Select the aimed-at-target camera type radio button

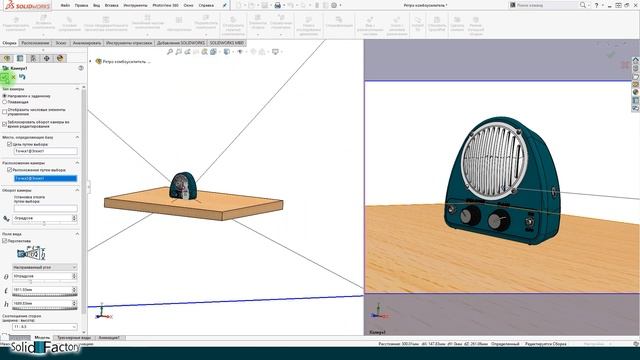(x=4, y=96)
